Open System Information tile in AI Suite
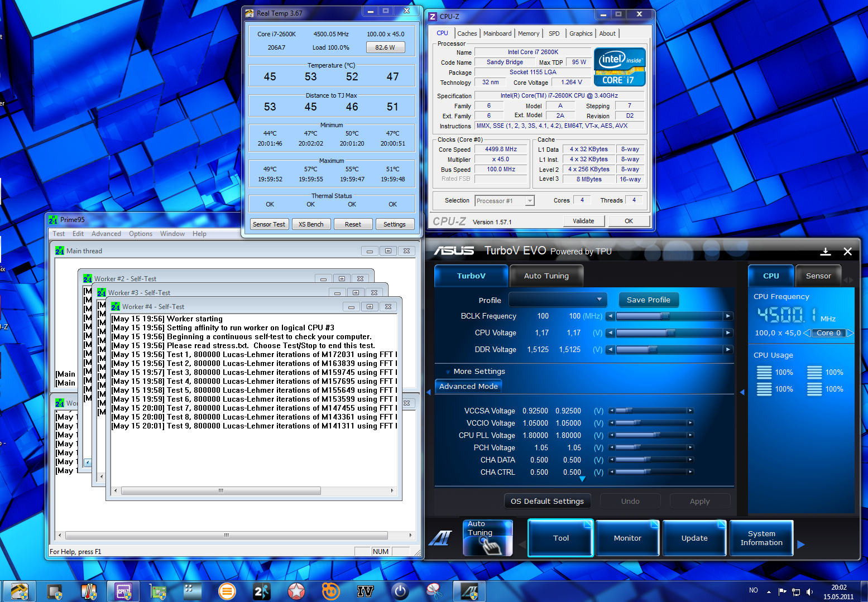Screen dimensions: 868x602 (x=761, y=538)
